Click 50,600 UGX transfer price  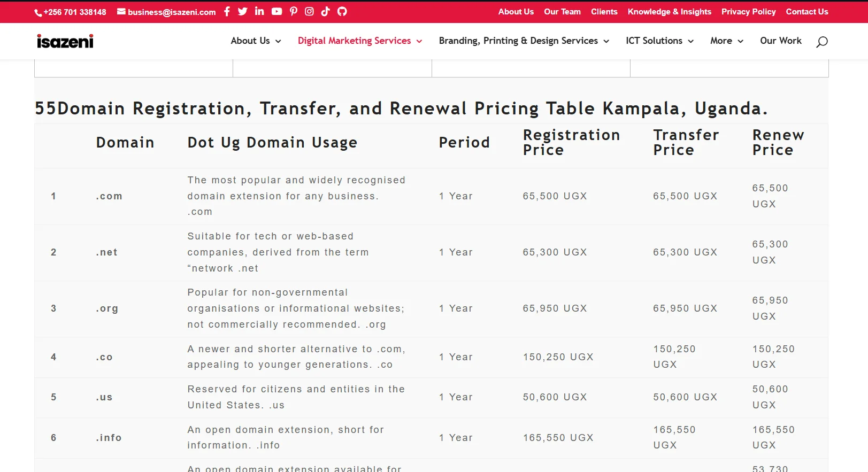point(685,397)
